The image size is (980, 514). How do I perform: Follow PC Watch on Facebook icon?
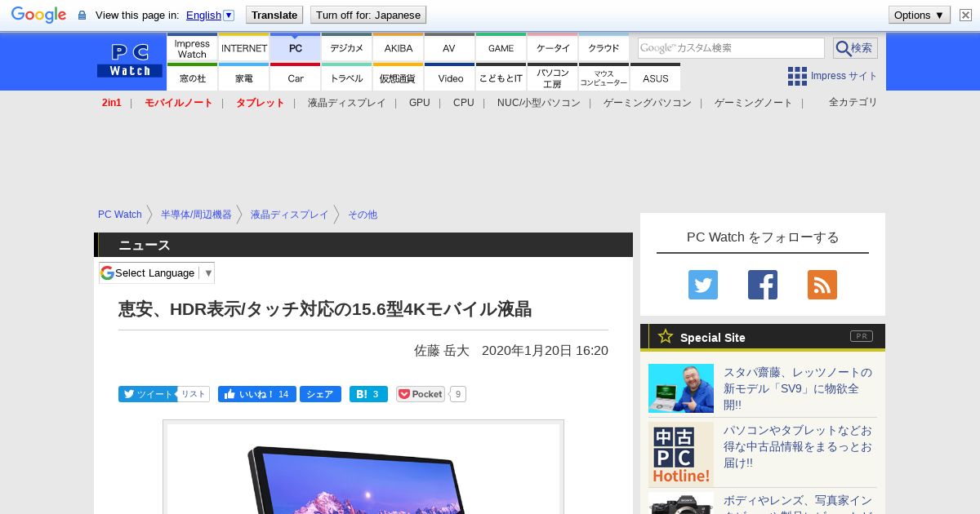(763, 285)
